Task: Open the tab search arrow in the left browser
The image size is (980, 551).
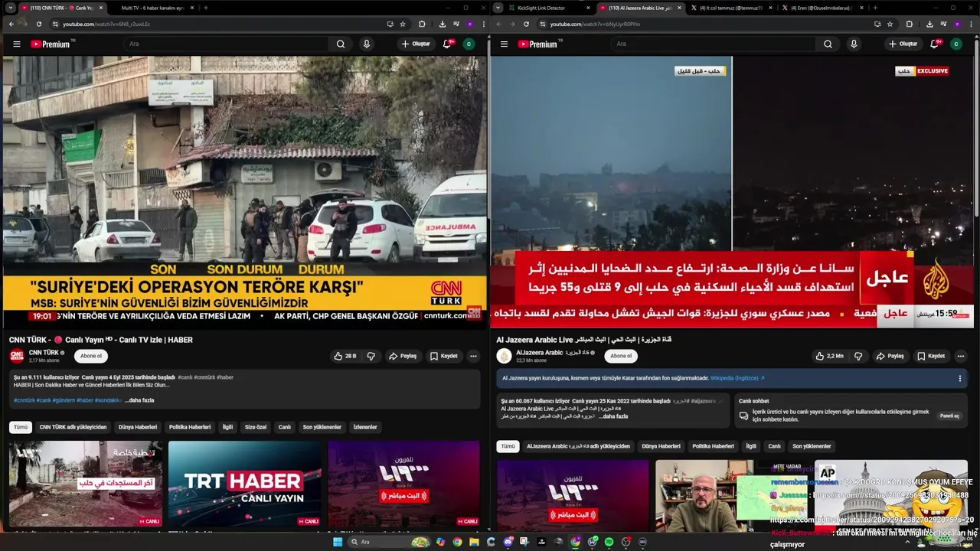Action: coord(11,8)
